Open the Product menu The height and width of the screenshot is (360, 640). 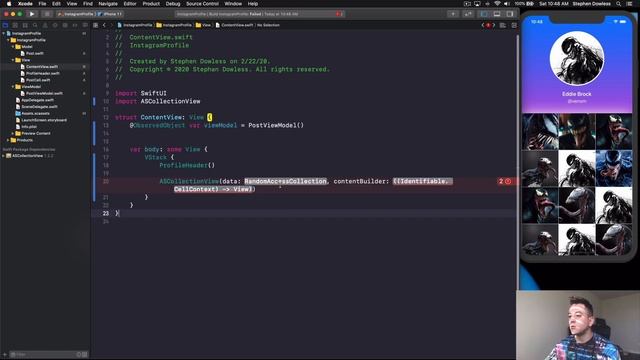151,4
